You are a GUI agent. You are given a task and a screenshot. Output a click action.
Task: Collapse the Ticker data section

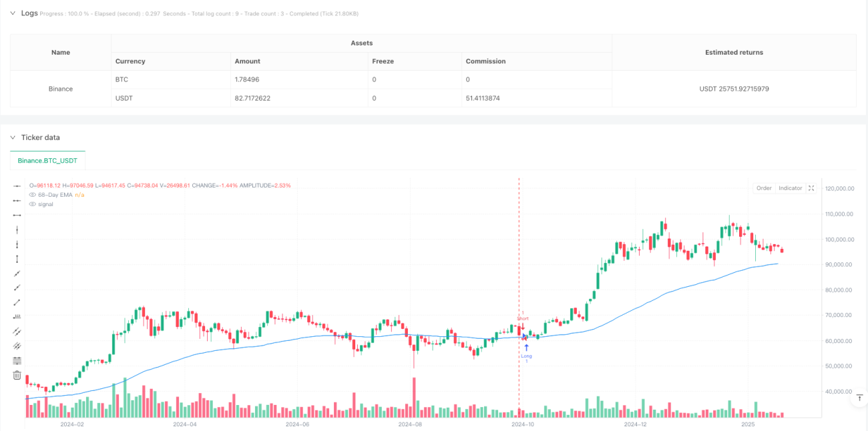(13, 137)
